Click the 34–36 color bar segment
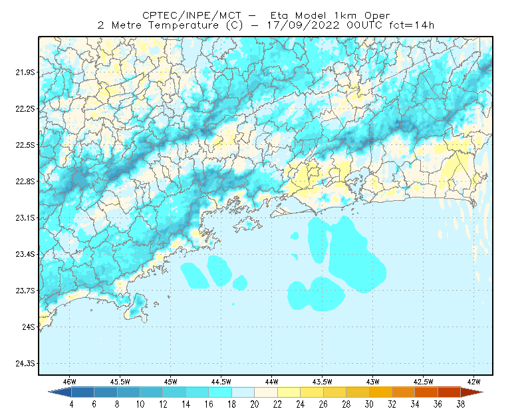Image resolution: width=532 pixels, height=411 pixels. coord(426,392)
